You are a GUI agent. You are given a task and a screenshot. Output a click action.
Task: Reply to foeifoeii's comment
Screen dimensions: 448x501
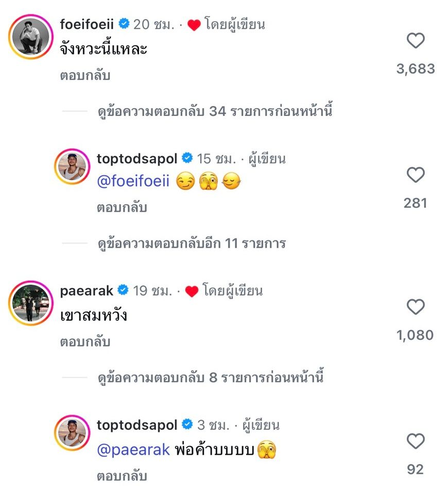coord(85,76)
